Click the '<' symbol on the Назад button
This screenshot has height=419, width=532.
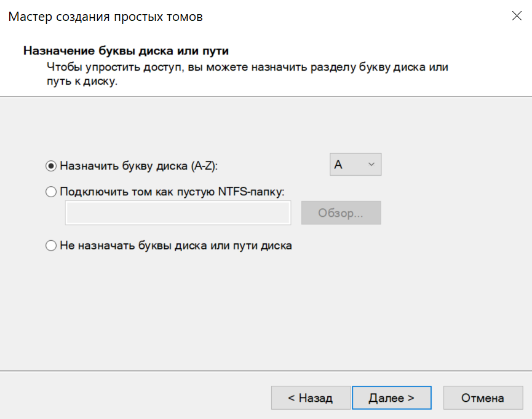coord(292,398)
